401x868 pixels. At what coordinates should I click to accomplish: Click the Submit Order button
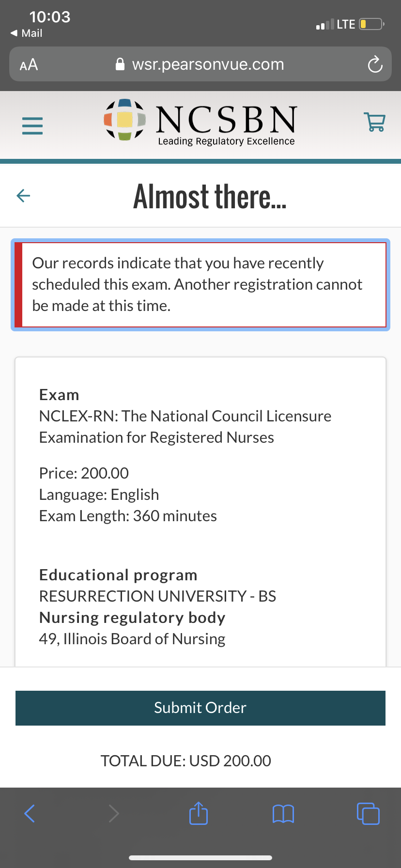(200, 708)
